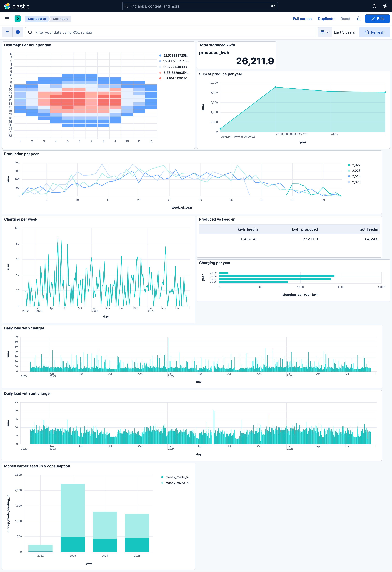Click the red ≥ 4204 heatmap swatch
Image resolution: width=392 pixels, height=572 pixels.
pyautogui.click(x=160, y=79)
